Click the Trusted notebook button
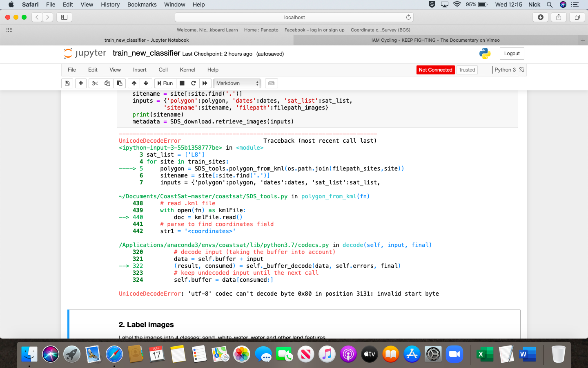588x368 pixels. [x=466, y=70]
